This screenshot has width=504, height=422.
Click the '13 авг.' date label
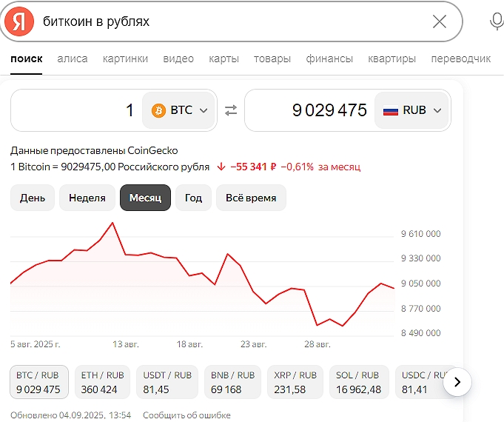coord(126,344)
